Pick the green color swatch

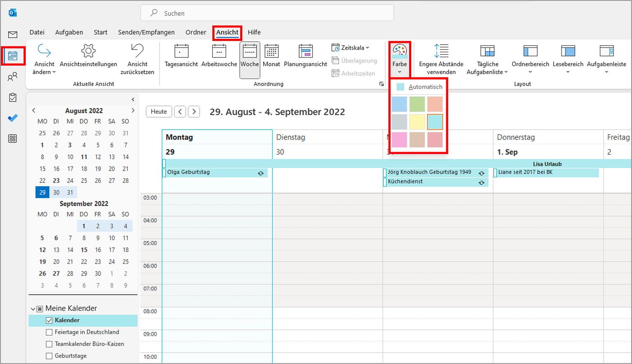click(x=417, y=104)
